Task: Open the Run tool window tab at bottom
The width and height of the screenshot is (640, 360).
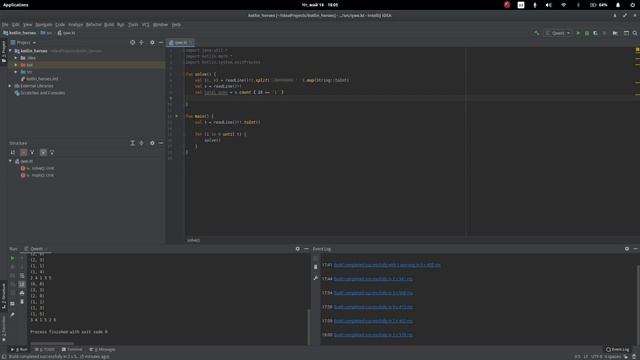Action: pos(20,349)
